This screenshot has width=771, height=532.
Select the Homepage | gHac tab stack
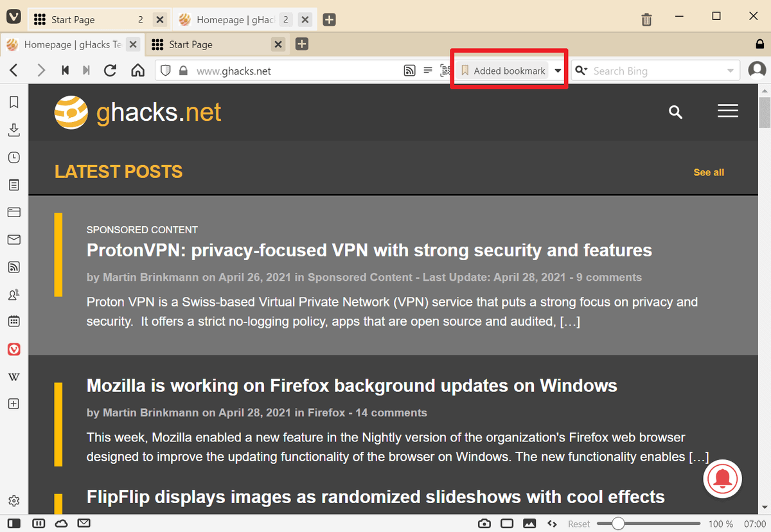coord(244,20)
